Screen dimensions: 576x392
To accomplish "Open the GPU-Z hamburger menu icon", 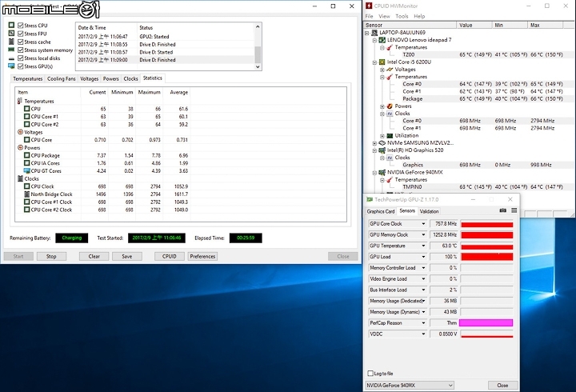I will (x=514, y=210).
